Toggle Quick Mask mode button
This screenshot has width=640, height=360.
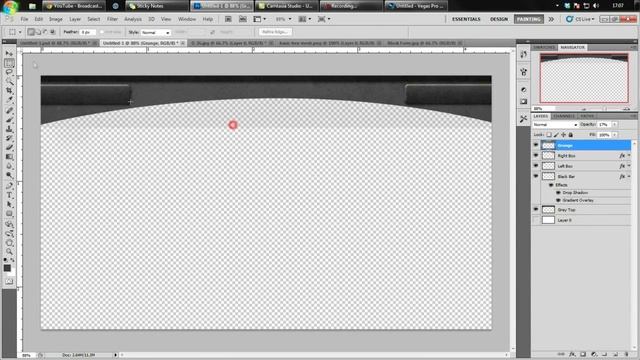point(9,282)
